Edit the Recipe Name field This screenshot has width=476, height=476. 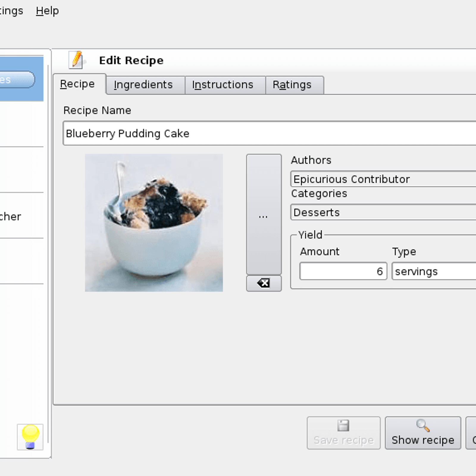click(269, 133)
